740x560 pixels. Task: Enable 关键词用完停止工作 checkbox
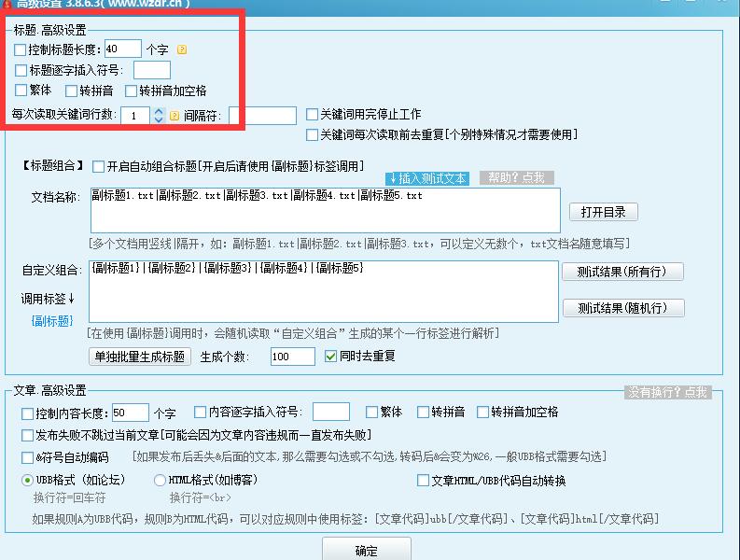313,115
